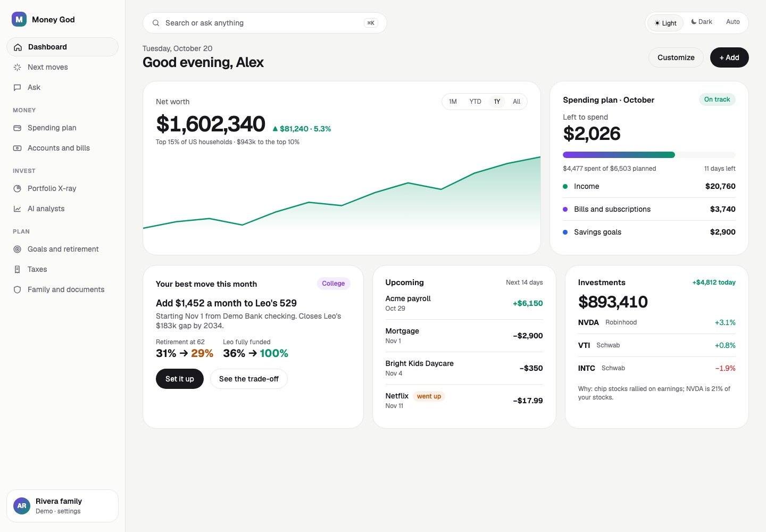Open the Spending plan sidebar item
The width and height of the screenshot is (766, 532).
pos(62,128)
